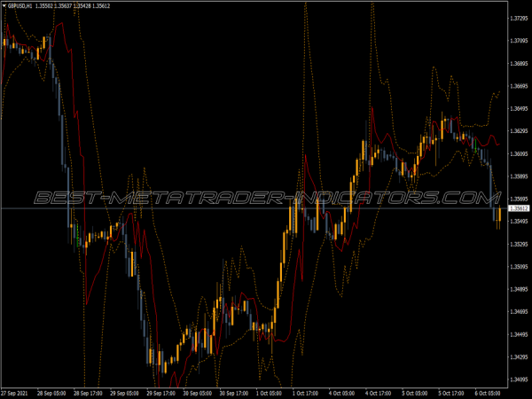The height and width of the screenshot is (399, 532).
Task: Click the 1.36495 price axis label
Action: coord(519,109)
